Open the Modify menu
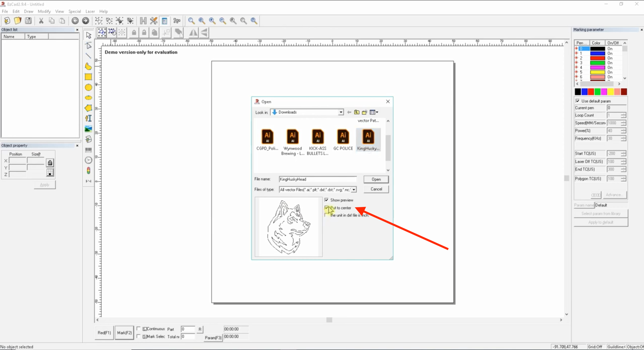This screenshot has height=350, width=644. (x=44, y=11)
